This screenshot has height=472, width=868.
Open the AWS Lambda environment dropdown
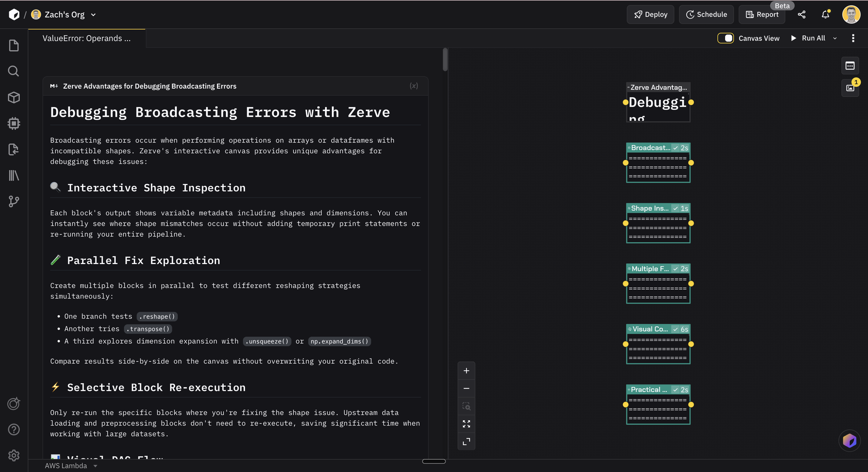(71, 466)
